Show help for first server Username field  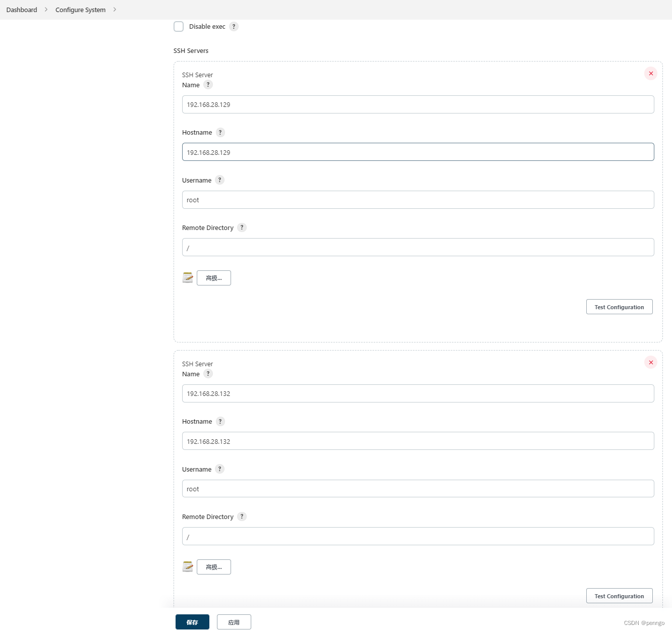pyautogui.click(x=219, y=180)
